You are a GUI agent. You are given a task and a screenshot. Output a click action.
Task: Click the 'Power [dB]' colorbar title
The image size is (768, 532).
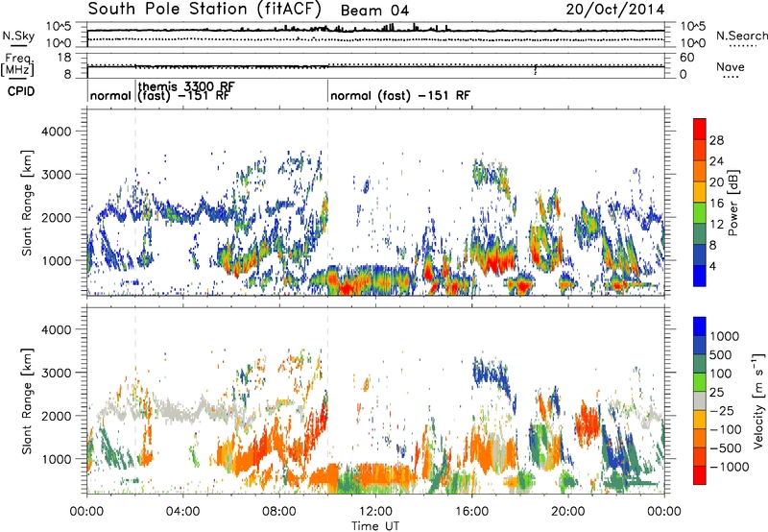pyautogui.click(x=732, y=203)
